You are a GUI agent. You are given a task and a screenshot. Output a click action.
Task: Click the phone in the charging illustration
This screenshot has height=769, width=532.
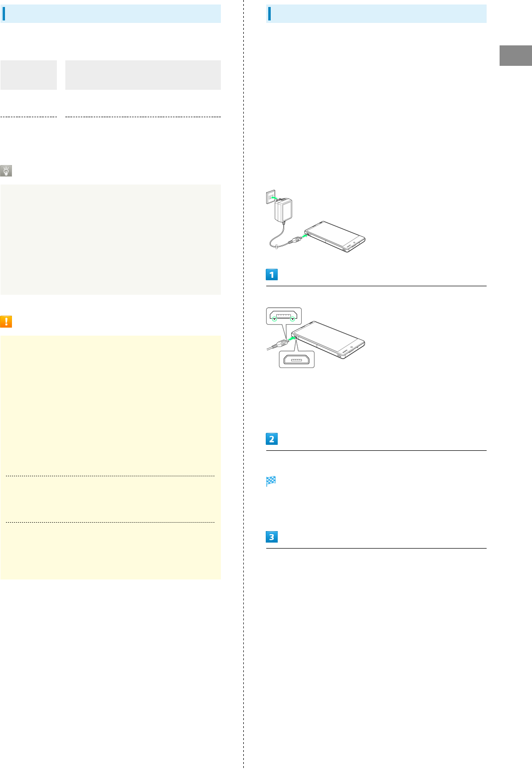(x=335, y=236)
